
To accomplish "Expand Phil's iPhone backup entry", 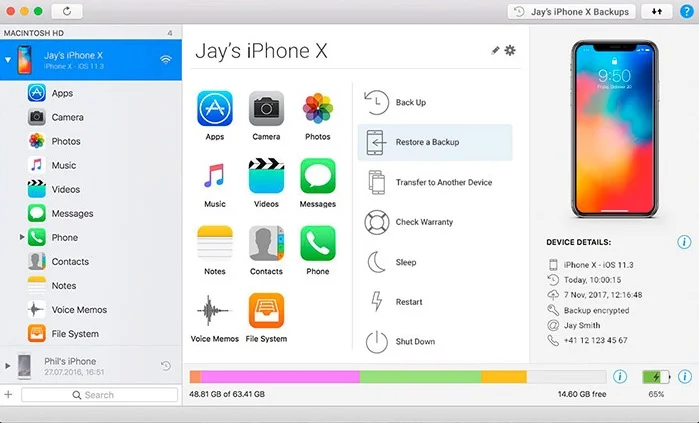I will 8,366.
